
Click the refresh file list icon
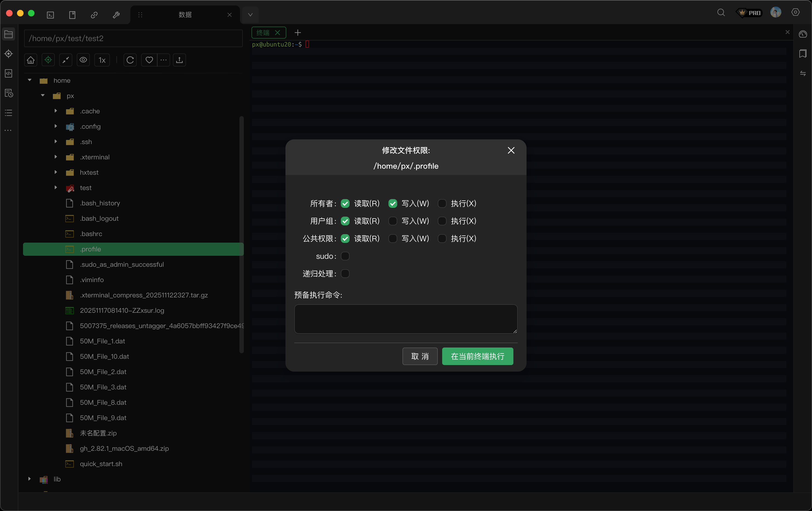(x=130, y=60)
